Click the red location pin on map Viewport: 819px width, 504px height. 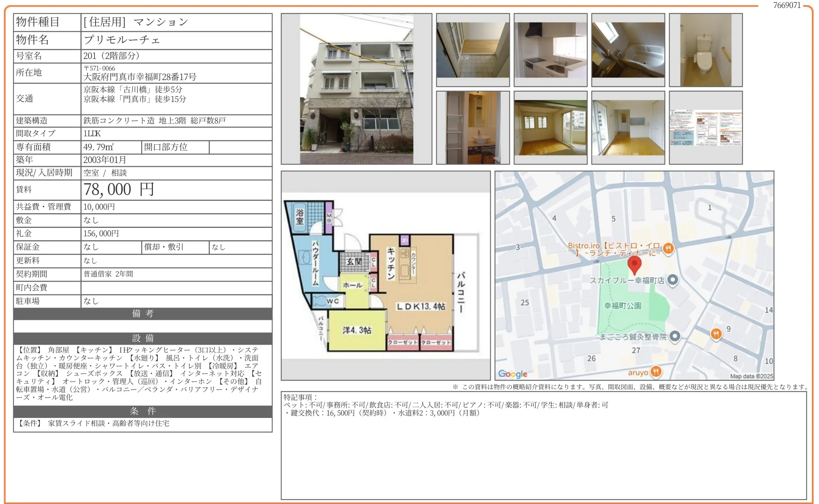pos(634,264)
